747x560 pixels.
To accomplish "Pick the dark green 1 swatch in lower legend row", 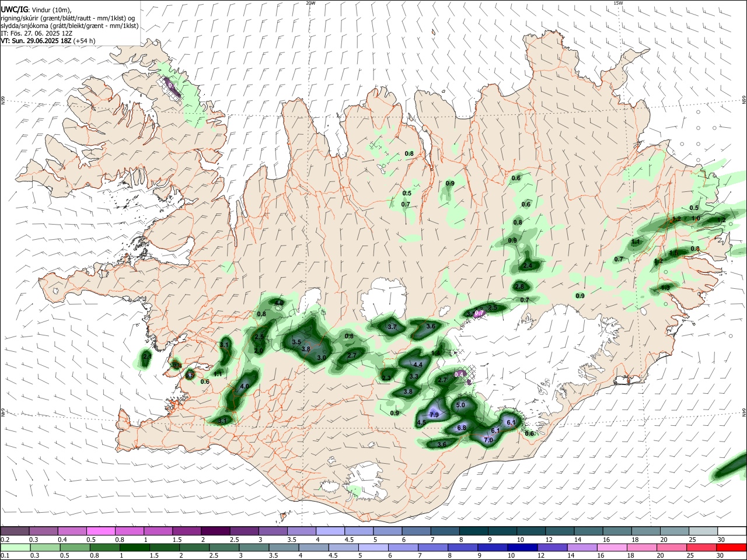I will (134, 547).
